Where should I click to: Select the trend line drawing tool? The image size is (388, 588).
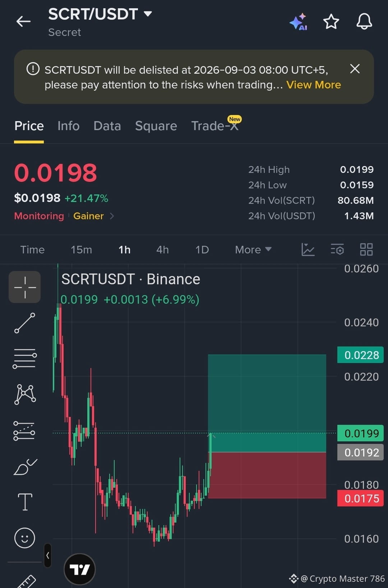[x=25, y=323]
